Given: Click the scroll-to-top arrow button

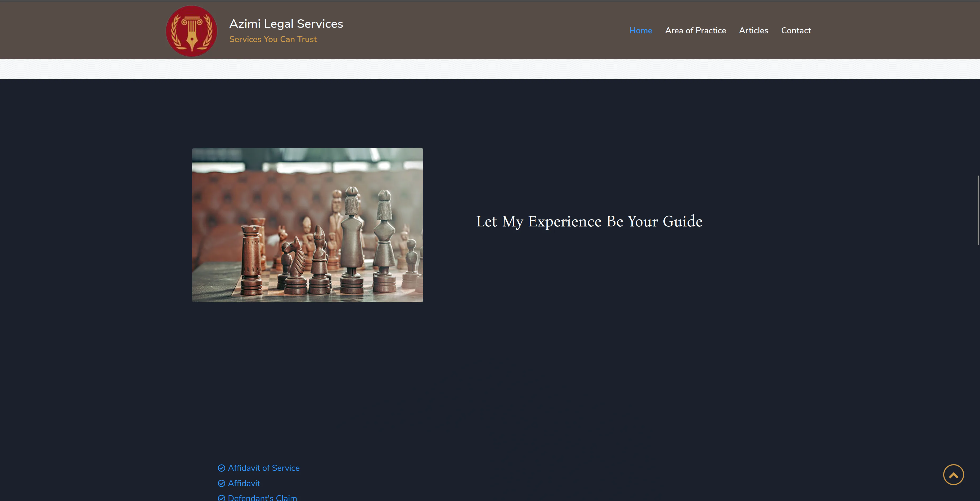Looking at the screenshot, I should pyautogui.click(x=953, y=474).
